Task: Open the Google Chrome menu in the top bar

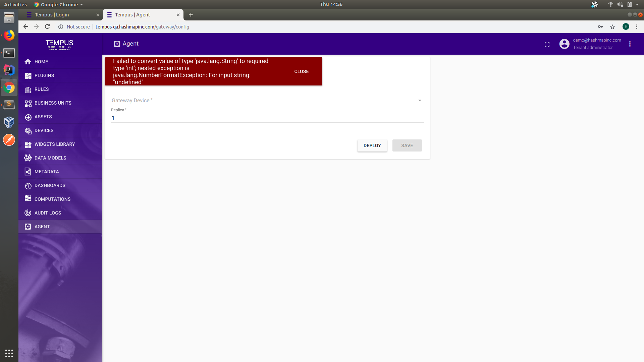Action: [58, 4]
